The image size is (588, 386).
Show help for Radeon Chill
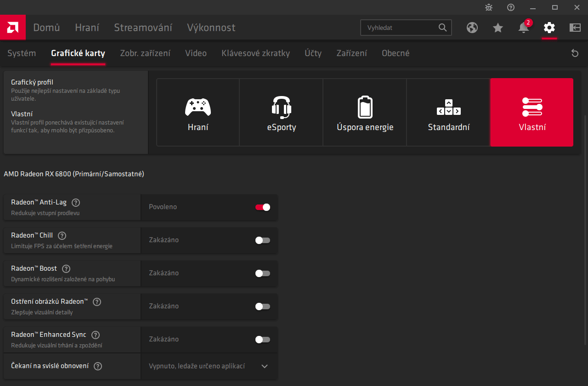62,236
